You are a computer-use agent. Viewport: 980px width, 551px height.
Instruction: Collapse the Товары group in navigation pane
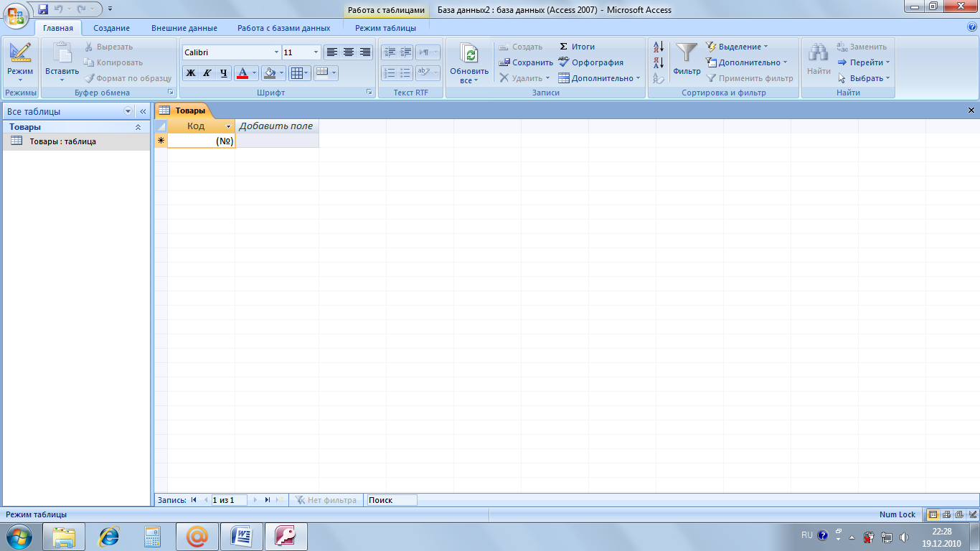138,127
